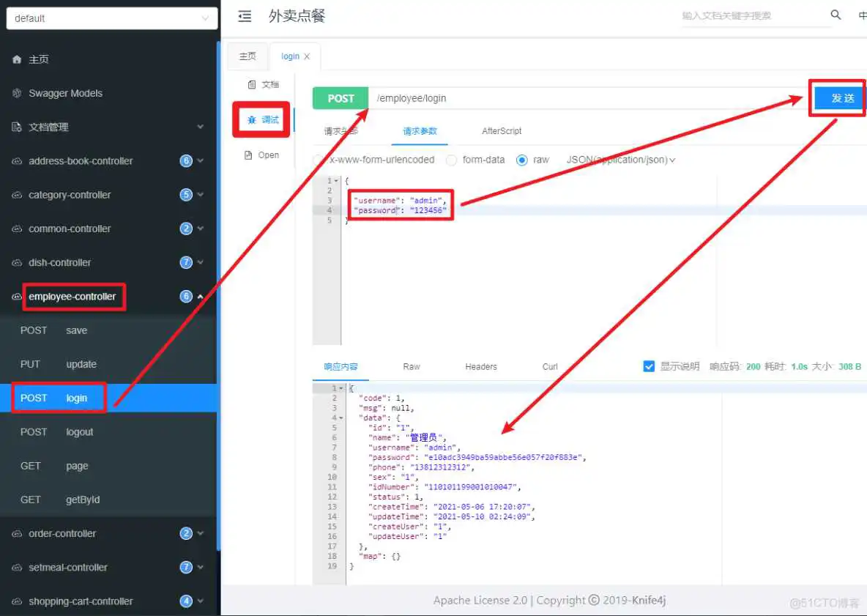
Task: Close the login tab
Action: pyautogui.click(x=307, y=56)
